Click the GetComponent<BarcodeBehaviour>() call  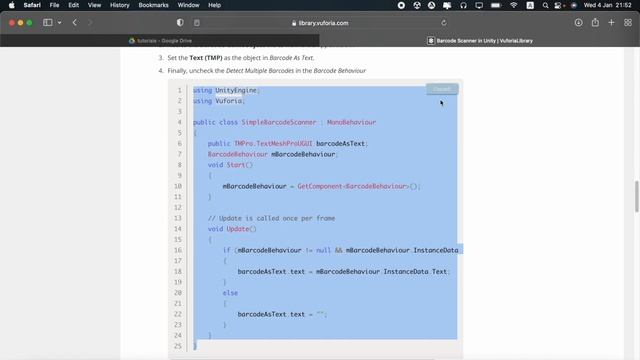click(358, 186)
